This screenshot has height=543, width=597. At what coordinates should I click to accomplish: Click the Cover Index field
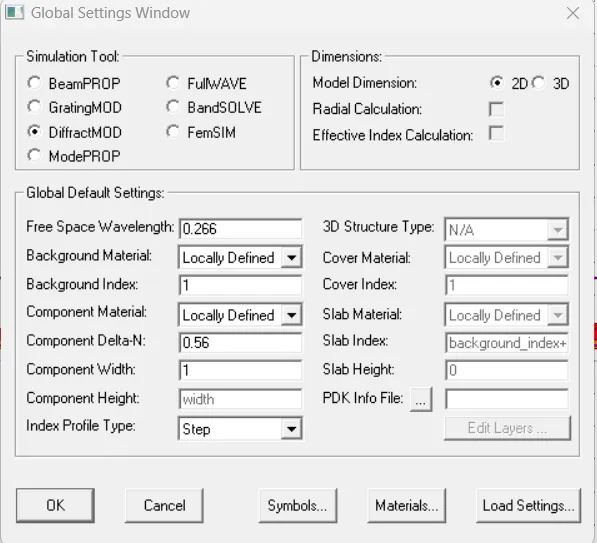[x=507, y=285]
